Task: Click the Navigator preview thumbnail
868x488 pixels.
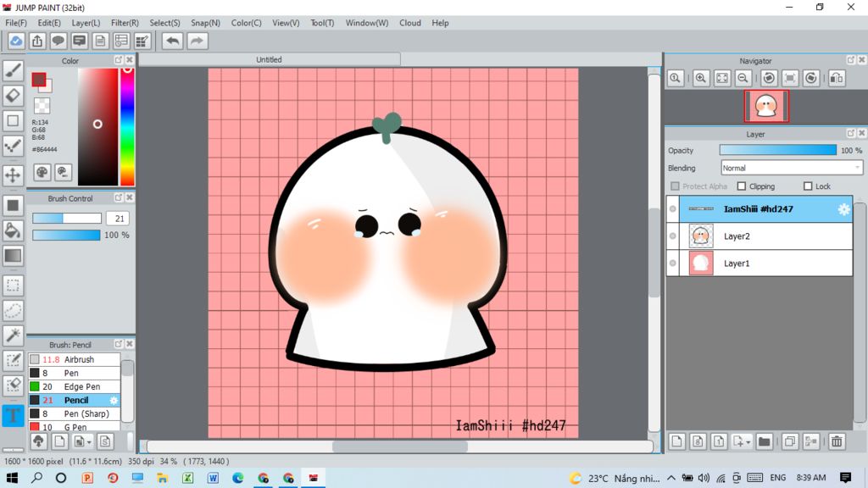Action: tap(766, 106)
